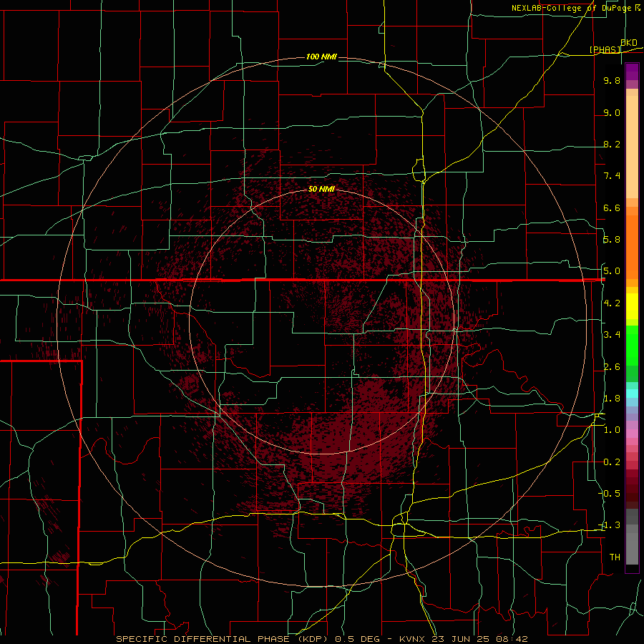Click the "KVNX" radar site identifier in caption

[413, 639]
